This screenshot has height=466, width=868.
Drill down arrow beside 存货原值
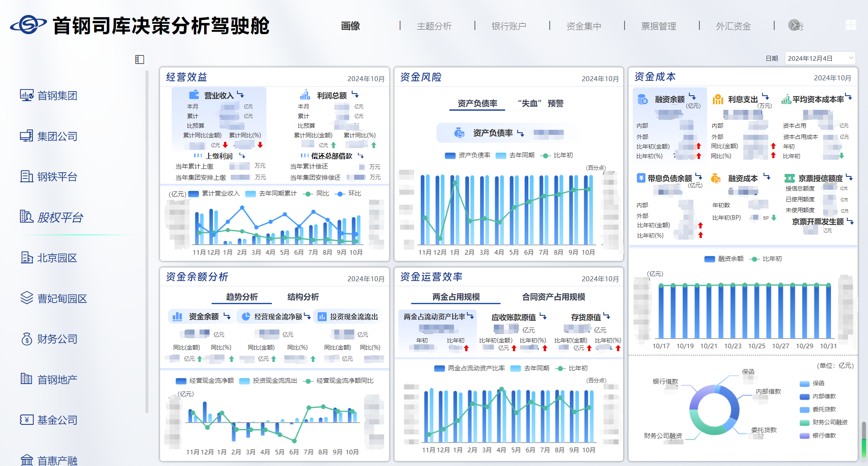pos(607,317)
